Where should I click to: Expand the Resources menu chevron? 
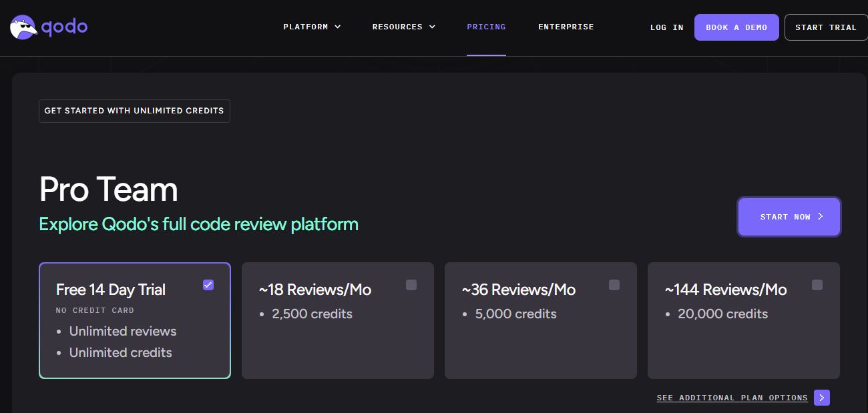coord(432,27)
